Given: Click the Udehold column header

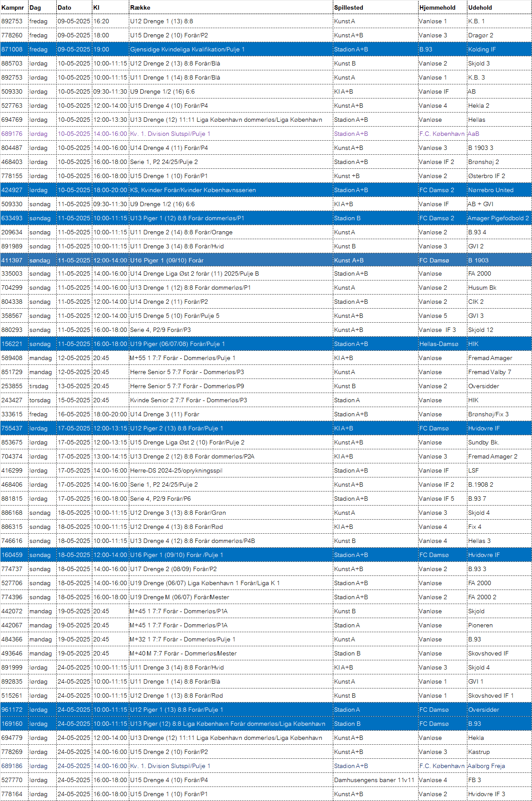Looking at the screenshot, I should click(480, 7).
